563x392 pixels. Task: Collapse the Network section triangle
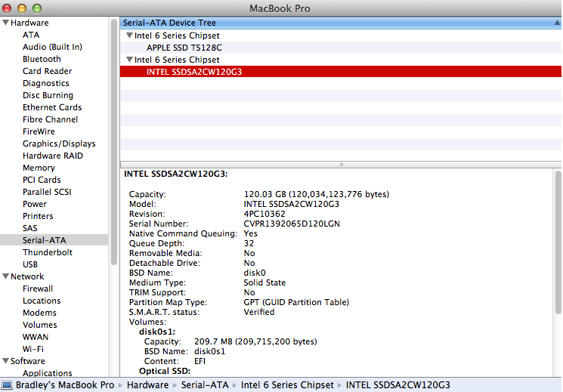pyautogui.click(x=6, y=276)
